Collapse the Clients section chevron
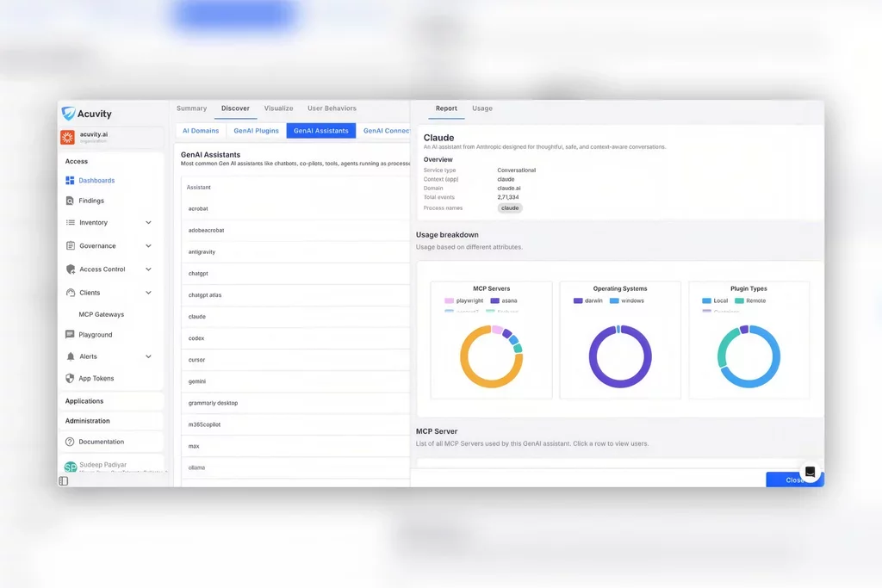 click(x=148, y=293)
